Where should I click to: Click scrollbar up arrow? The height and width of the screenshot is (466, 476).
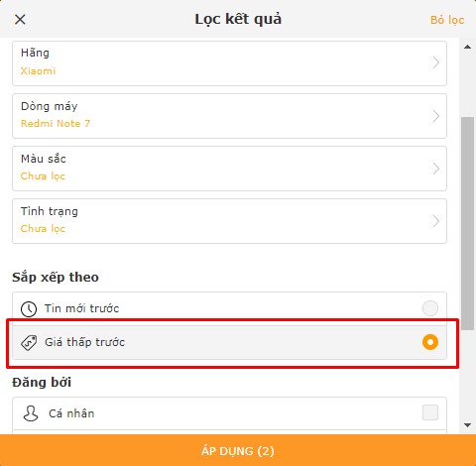[x=467, y=47]
